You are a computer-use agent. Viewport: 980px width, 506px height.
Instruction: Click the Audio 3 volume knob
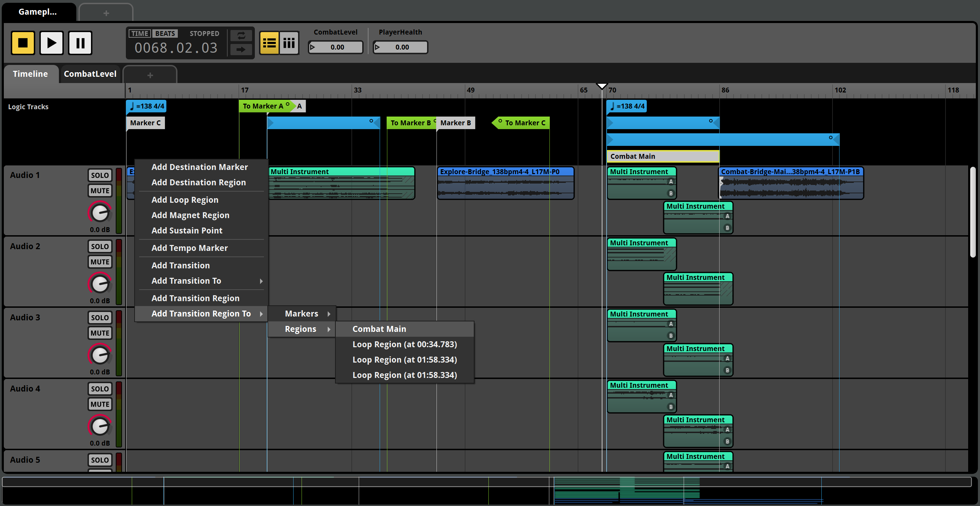(x=100, y=355)
